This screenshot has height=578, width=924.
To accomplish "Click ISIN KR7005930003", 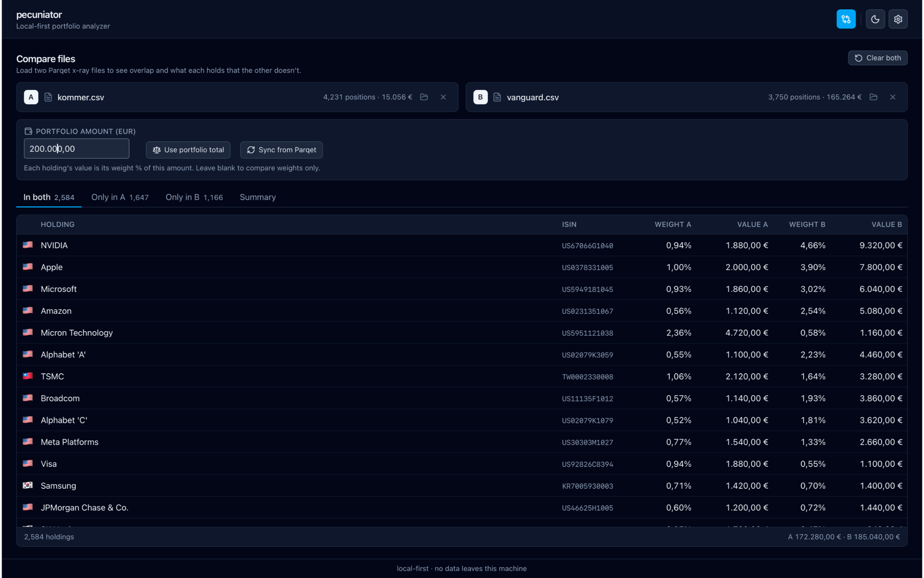I will point(588,486).
